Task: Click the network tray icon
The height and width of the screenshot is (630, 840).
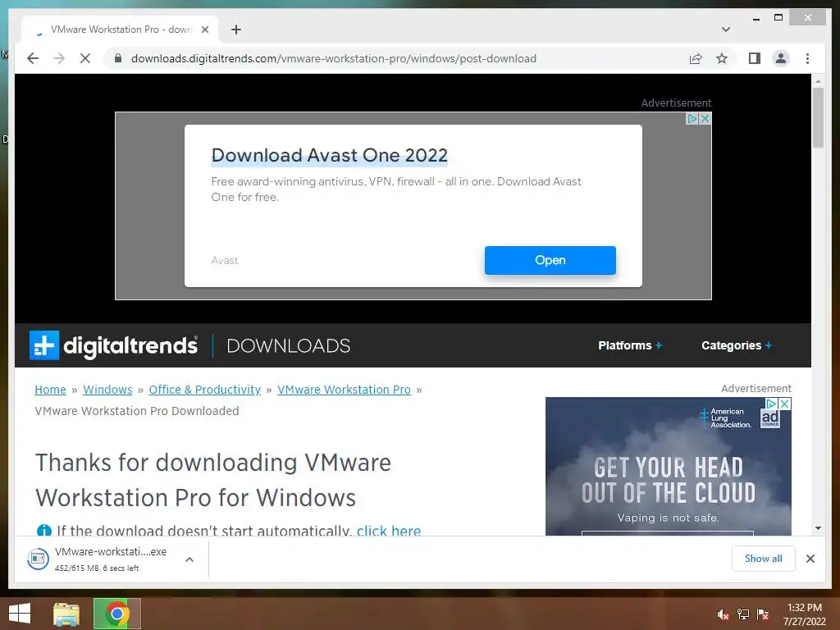Action: click(743, 614)
